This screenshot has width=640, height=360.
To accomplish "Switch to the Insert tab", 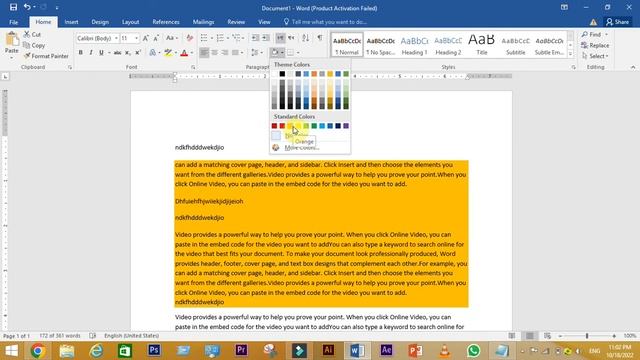I will [x=71, y=22].
